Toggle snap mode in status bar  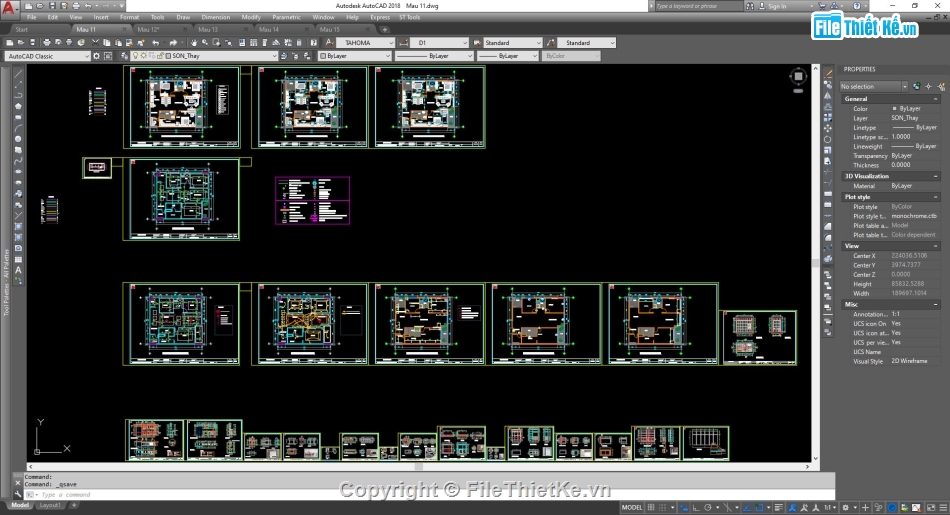663,507
